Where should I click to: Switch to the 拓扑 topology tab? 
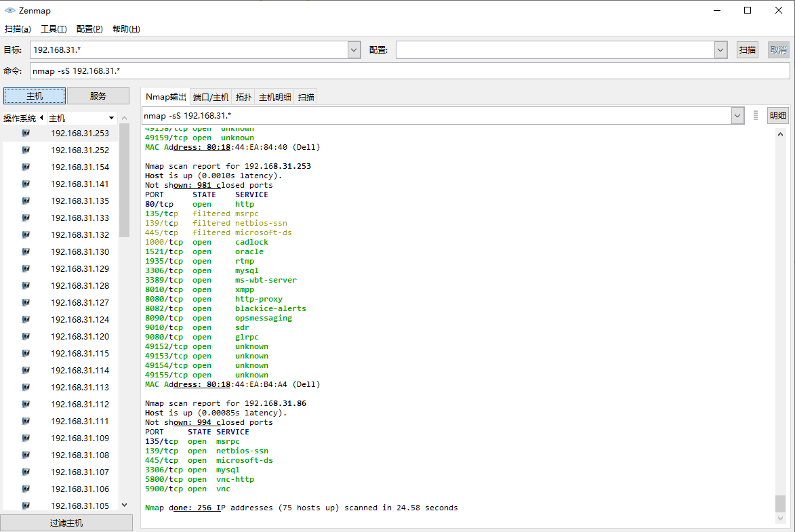click(x=243, y=97)
